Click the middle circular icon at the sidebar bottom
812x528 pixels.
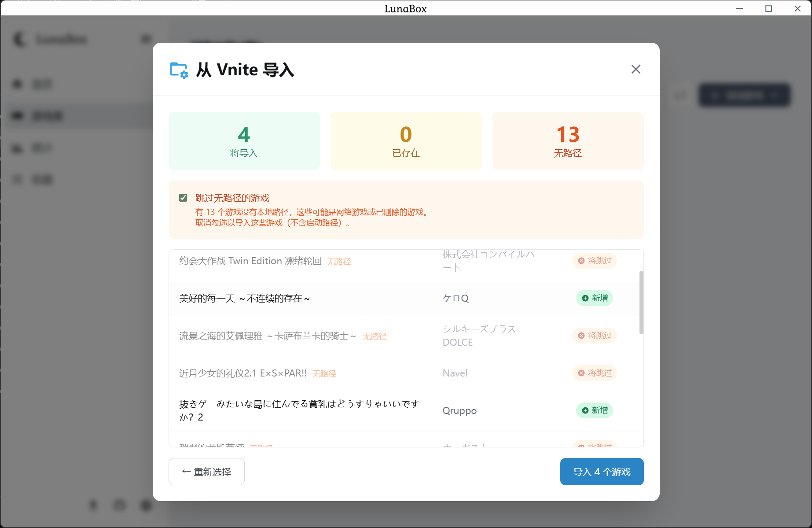coord(119,505)
